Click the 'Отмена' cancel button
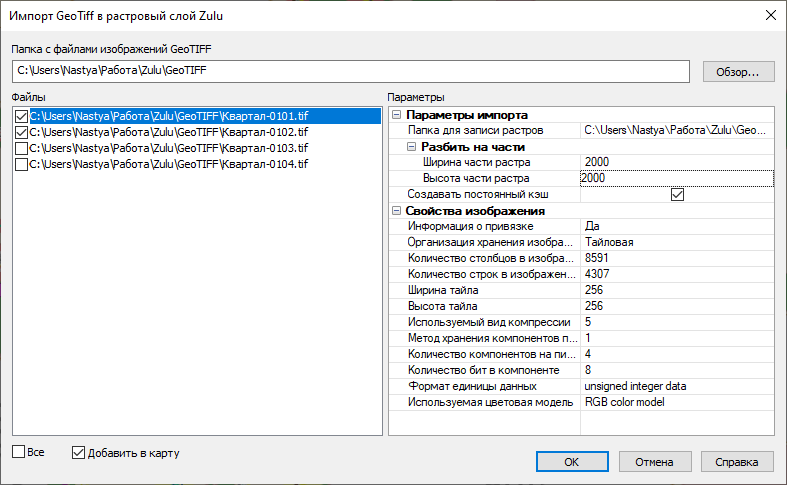 coord(655,461)
